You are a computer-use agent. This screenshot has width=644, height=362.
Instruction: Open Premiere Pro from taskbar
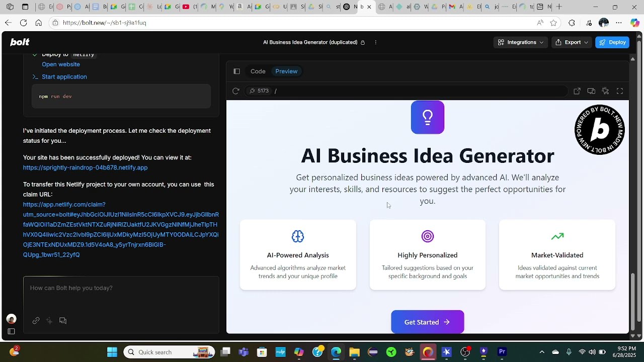coord(502,352)
